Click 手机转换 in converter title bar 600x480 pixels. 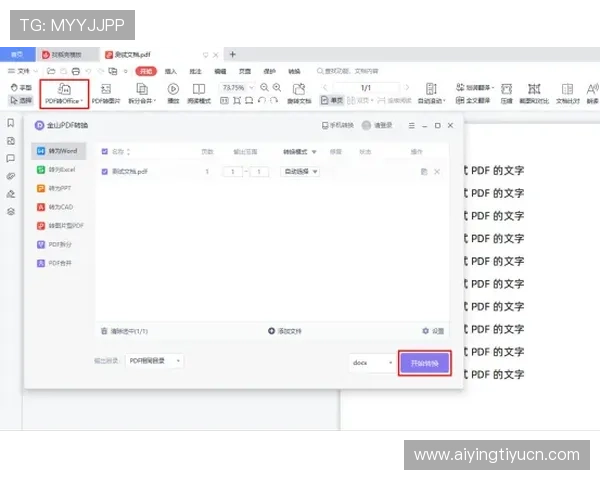[338, 125]
